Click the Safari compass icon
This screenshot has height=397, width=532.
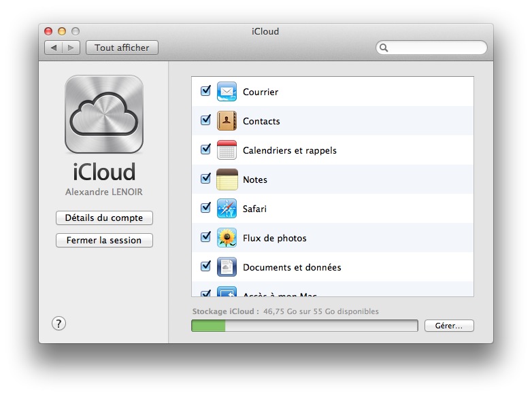pos(227,209)
